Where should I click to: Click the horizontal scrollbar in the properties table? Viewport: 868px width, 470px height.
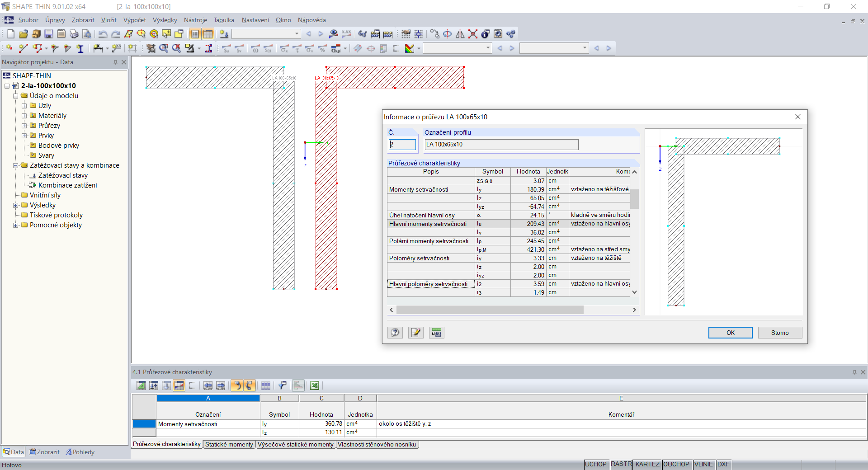click(490, 310)
